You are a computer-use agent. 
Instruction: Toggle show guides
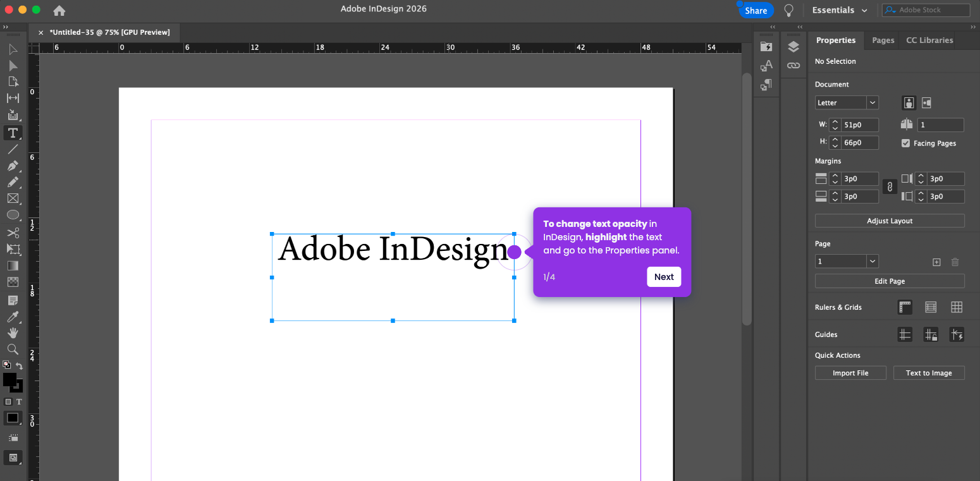(905, 335)
